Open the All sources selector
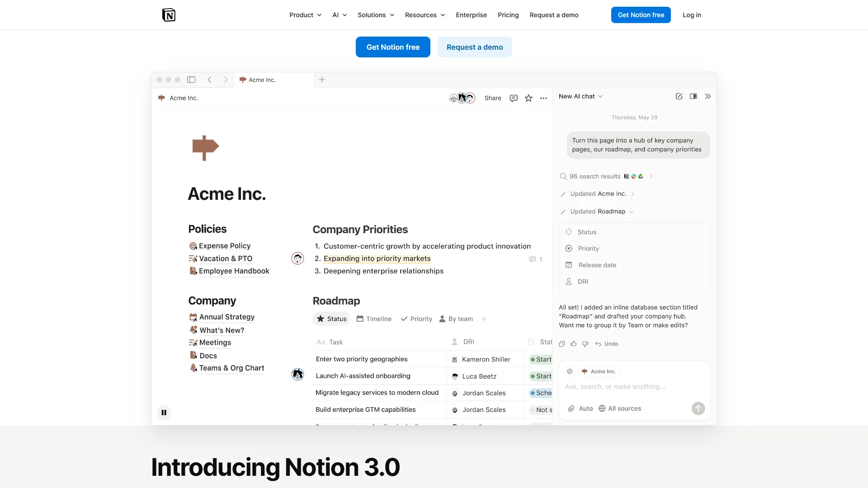Viewport: 868px width, 488px height. [620, 408]
